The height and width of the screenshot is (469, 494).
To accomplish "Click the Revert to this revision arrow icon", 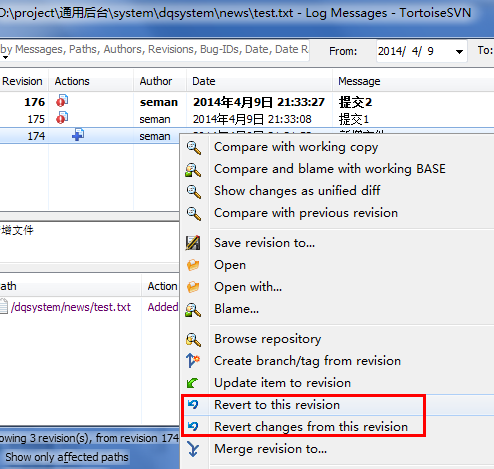I will [x=193, y=404].
